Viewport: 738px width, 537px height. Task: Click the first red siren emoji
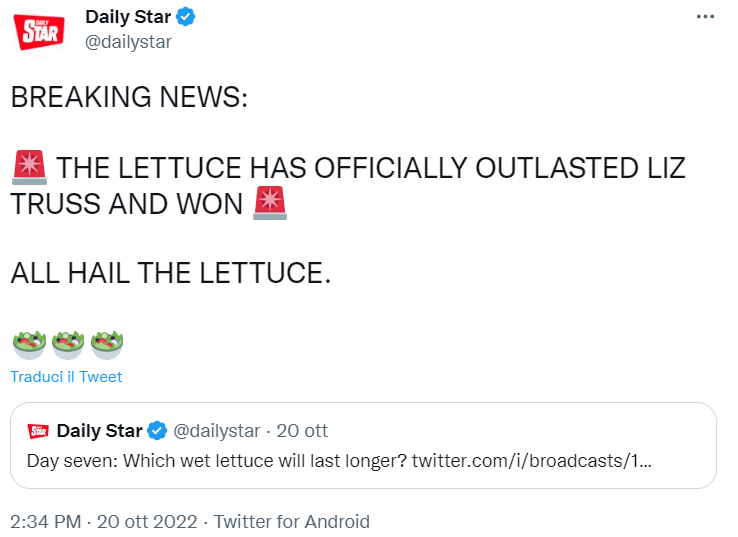(29, 167)
